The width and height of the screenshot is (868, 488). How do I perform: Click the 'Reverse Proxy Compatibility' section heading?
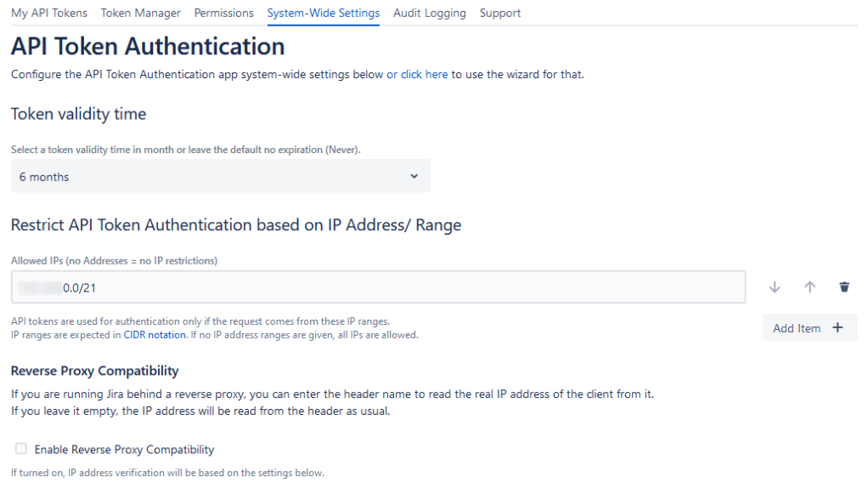tap(94, 371)
